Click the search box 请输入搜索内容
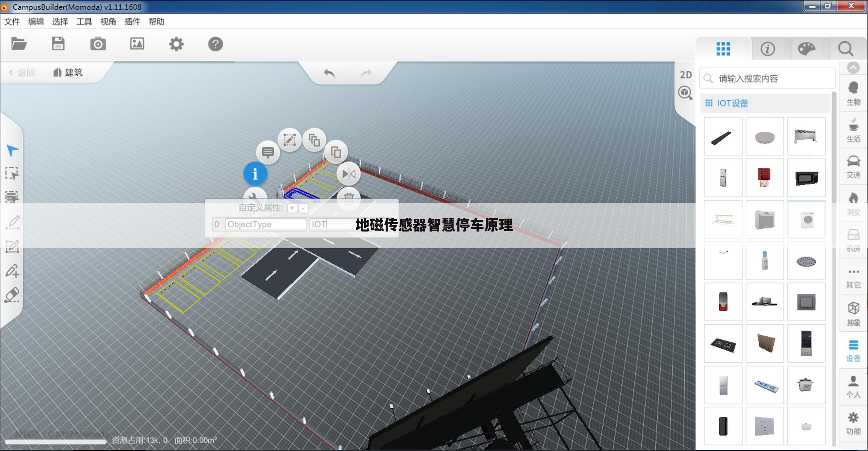The image size is (868, 451). pyautogui.click(x=767, y=78)
